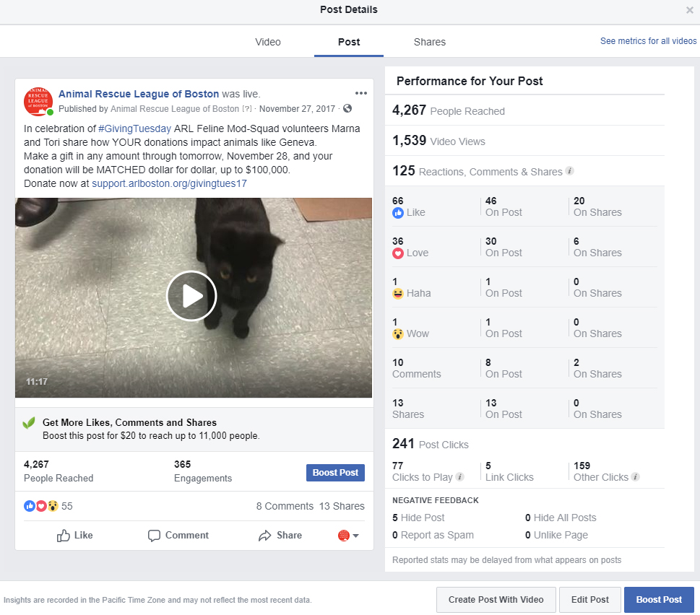Open the post options ellipsis menu
This screenshot has width=700, height=615.
click(x=360, y=93)
